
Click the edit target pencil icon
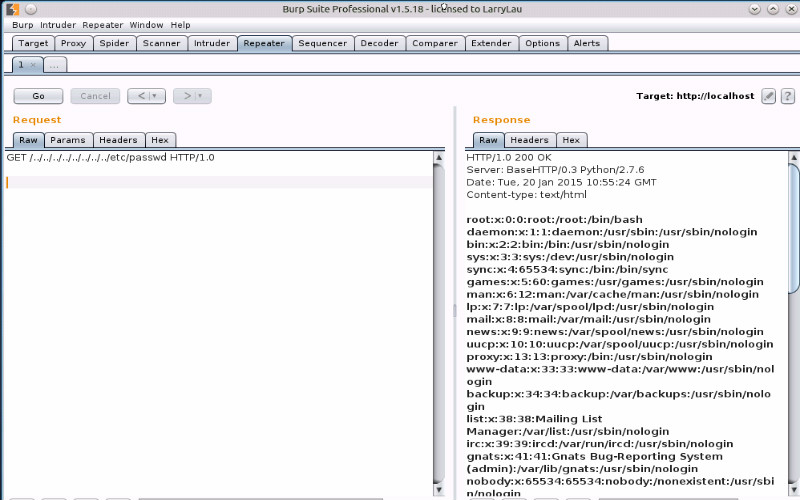768,96
